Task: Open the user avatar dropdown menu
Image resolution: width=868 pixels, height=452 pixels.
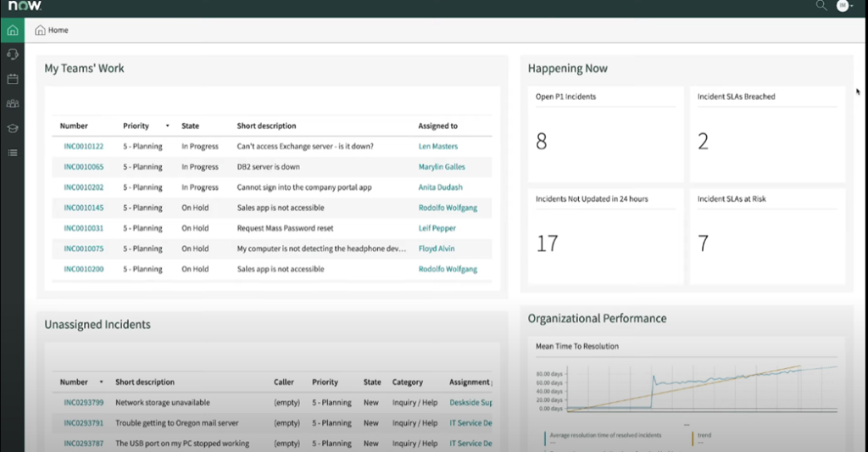Action: point(844,6)
